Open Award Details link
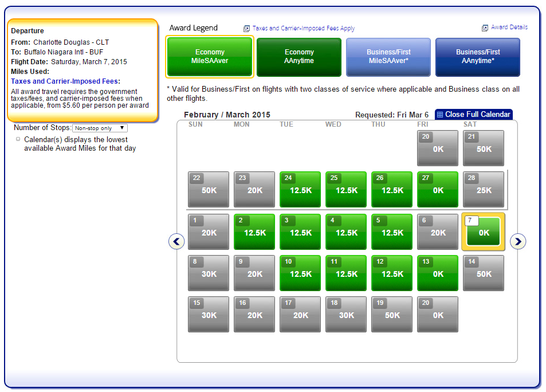The width and height of the screenshot is (546, 392). (509, 27)
